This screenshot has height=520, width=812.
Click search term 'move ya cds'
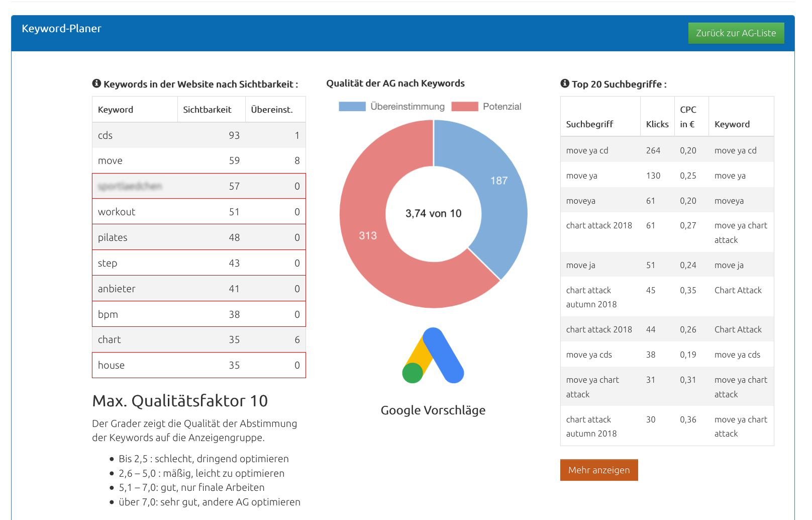589,355
